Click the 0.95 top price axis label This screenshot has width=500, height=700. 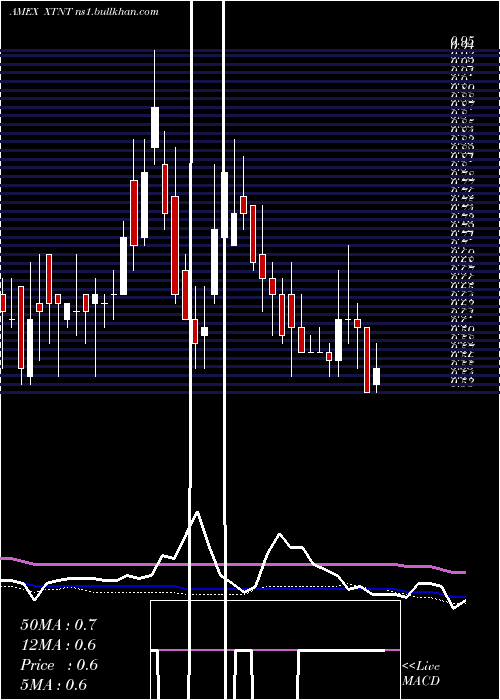point(461,41)
